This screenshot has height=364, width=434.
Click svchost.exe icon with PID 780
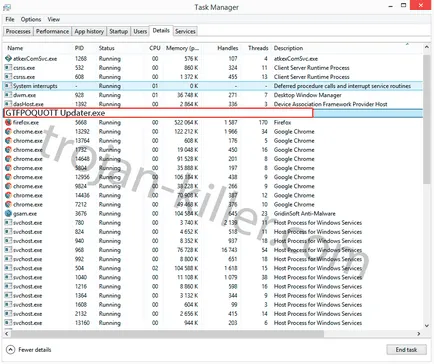(8, 222)
